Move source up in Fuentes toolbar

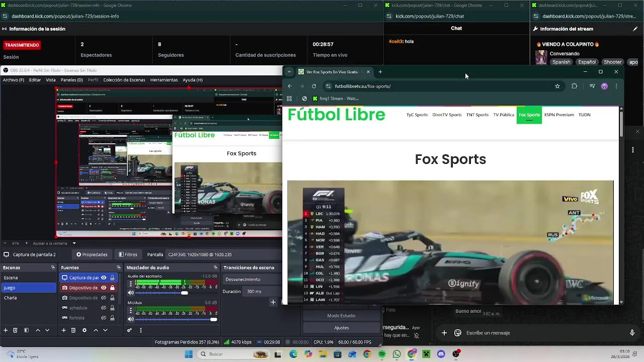click(96, 330)
